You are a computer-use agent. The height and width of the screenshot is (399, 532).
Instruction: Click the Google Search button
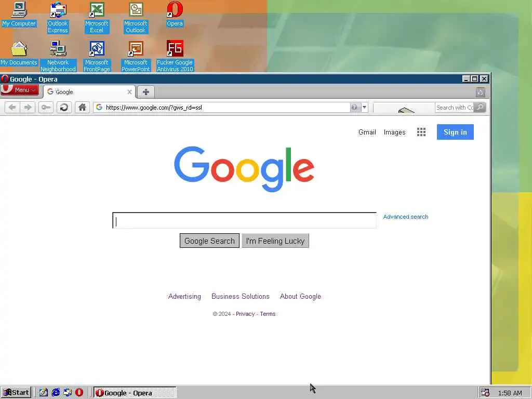point(209,241)
